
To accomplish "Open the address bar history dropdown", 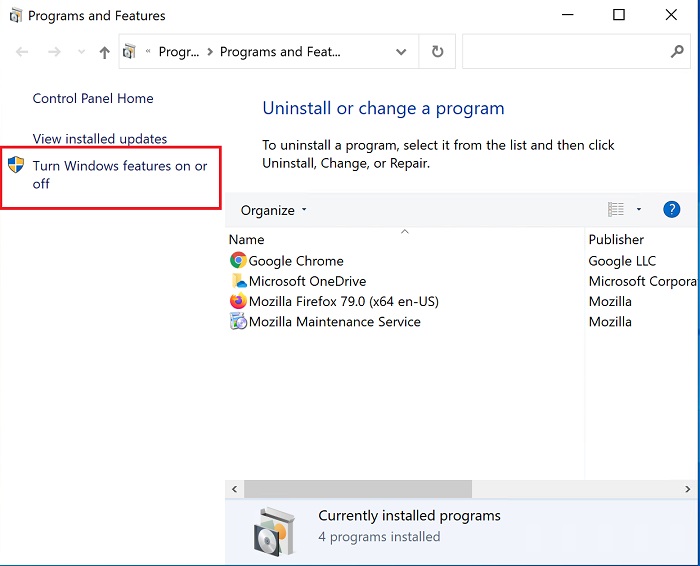I will 401,52.
